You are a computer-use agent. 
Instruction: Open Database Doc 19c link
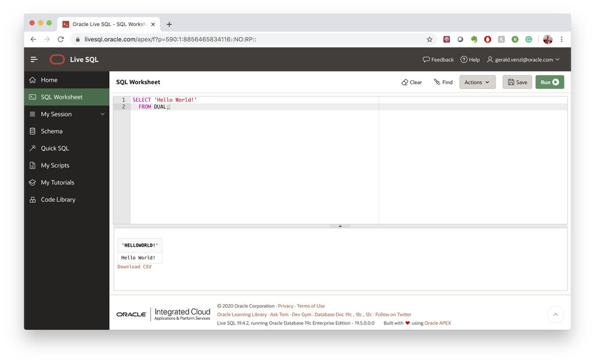(x=333, y=315)
